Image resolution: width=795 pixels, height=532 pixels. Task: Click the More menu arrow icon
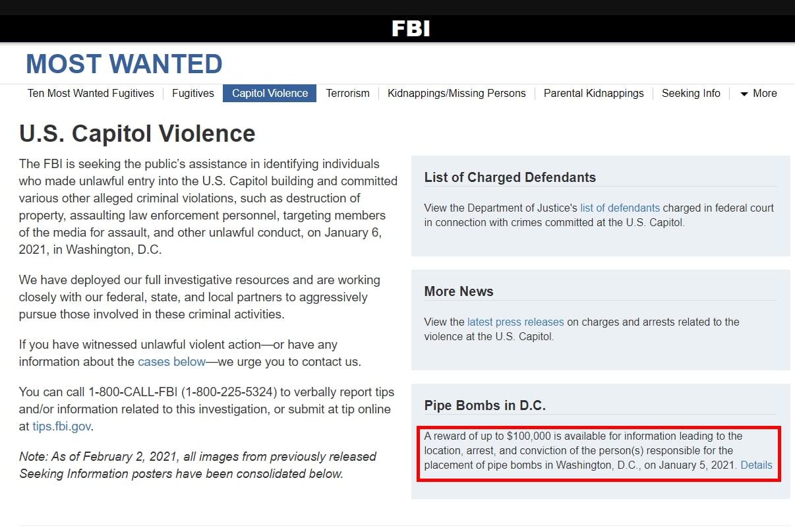(x=744, y=94)
